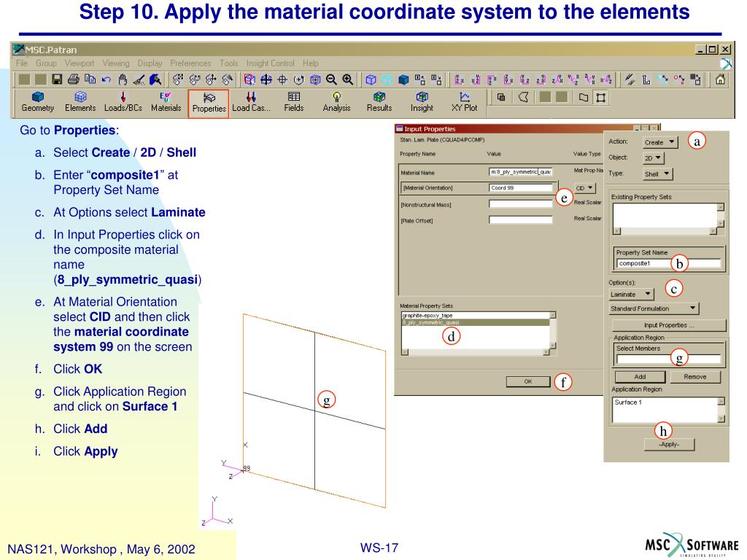Select the View Corners icon

[x=249, y=79]
